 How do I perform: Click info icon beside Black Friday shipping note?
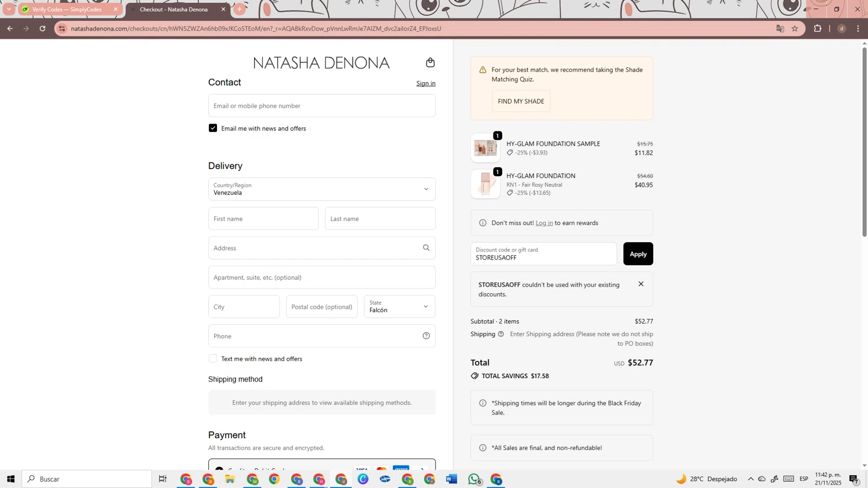[483, 403]
